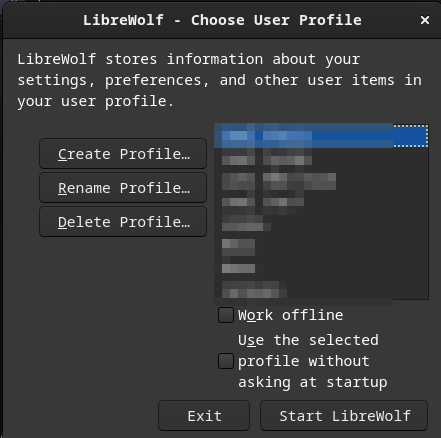Select the fifth profile list entry
Viewport: 441px width, 438px height.
point(321,223)
